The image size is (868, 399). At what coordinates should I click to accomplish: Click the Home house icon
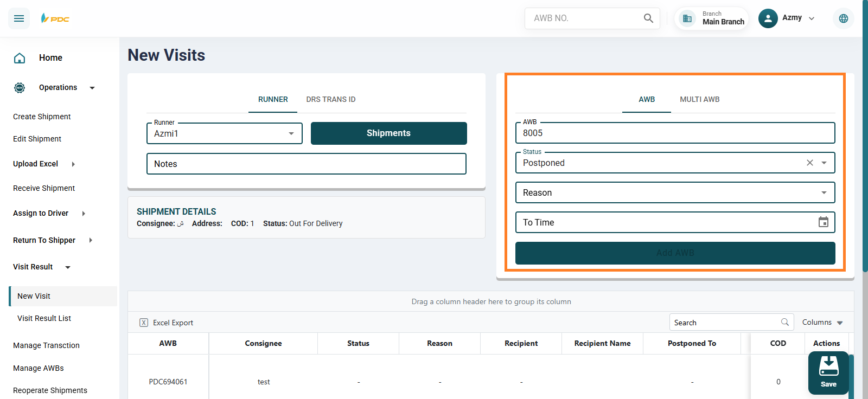pos(20,58)
